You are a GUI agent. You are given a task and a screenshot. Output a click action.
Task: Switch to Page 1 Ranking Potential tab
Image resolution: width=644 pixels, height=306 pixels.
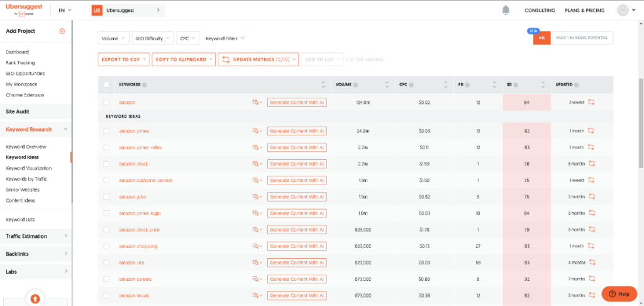pyautogui.click(x=582, y=38)
